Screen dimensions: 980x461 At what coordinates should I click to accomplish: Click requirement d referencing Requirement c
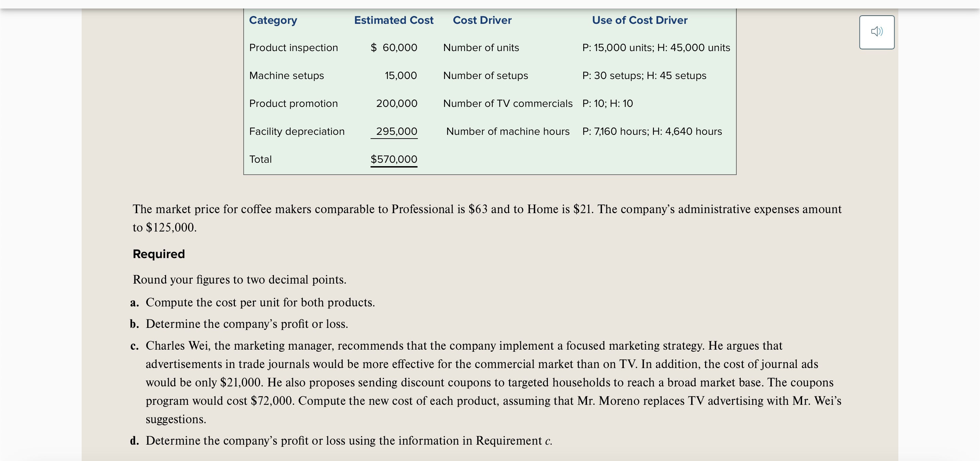pos(341,441)
